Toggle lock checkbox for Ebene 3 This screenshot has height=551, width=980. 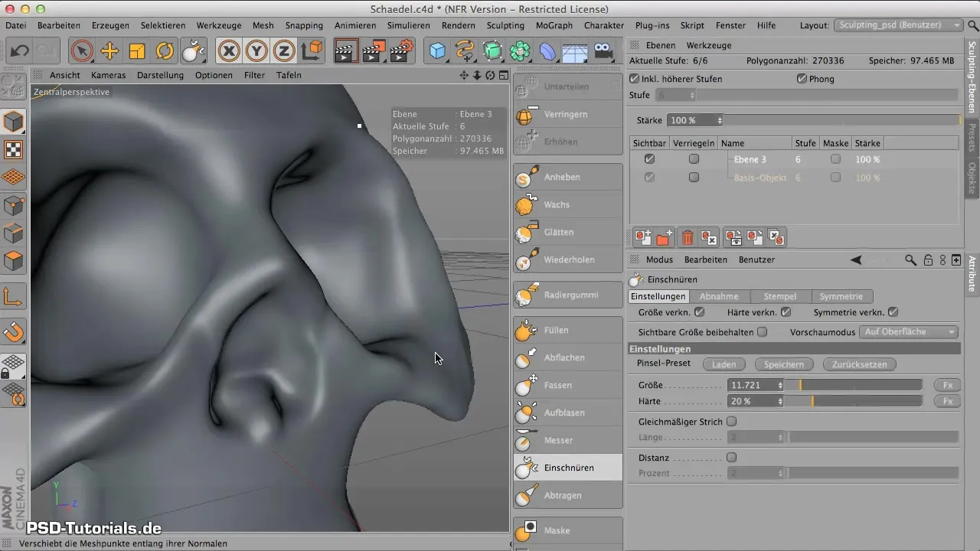coord(694,159)
